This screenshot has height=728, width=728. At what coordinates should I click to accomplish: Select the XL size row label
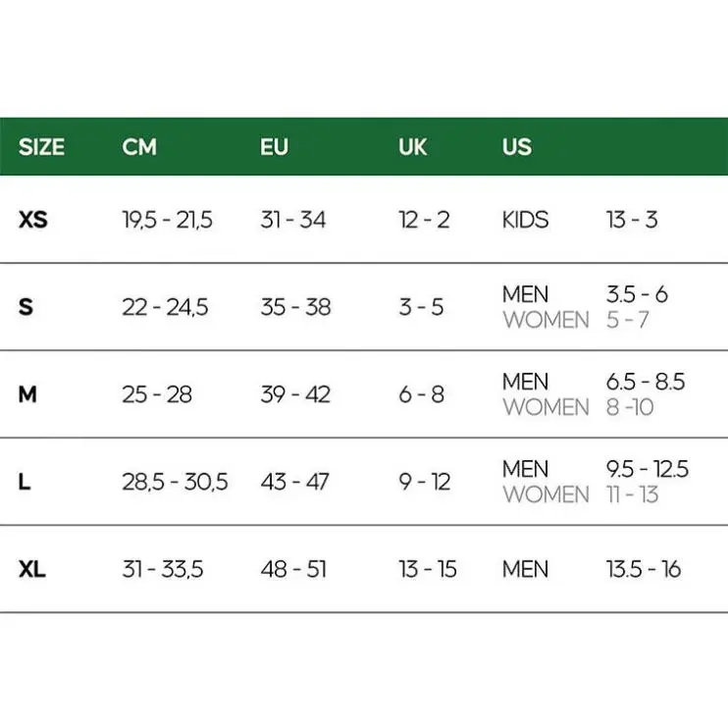point(32,569)
